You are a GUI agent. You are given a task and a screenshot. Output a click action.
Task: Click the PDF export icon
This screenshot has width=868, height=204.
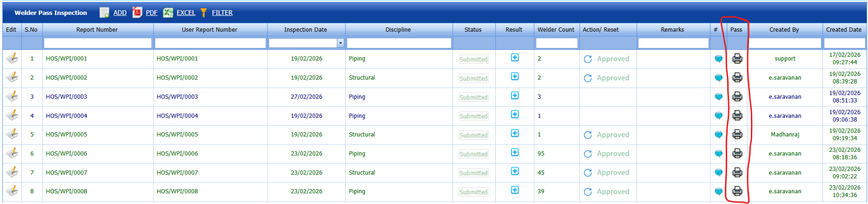[137, 13]
